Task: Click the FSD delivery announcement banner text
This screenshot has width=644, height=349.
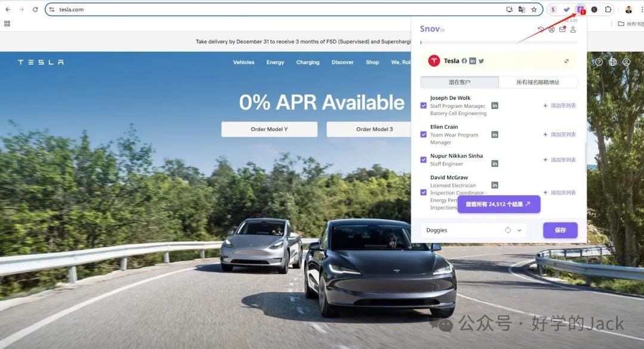Action: click(x=303, y=42)
